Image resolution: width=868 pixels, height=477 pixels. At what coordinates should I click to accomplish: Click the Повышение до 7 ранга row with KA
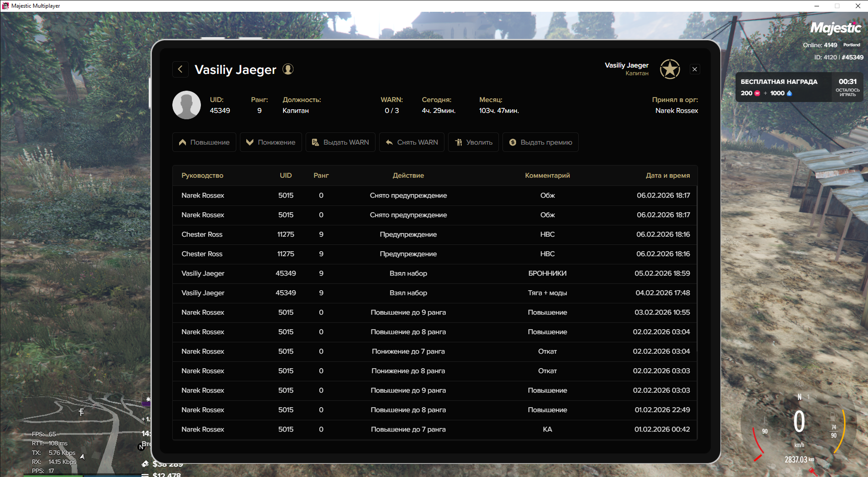coord(434,429)
